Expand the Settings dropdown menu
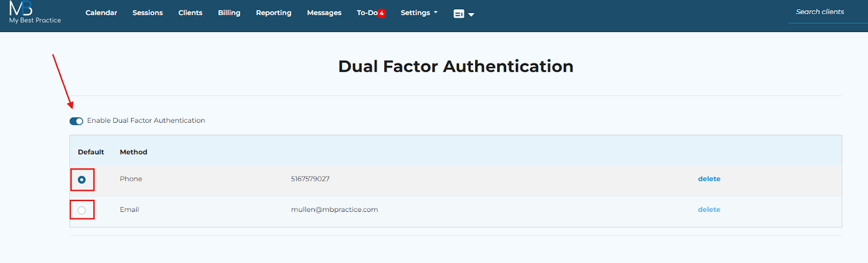Viewport: 868px width, 263px height. click(x=419, y=12)
